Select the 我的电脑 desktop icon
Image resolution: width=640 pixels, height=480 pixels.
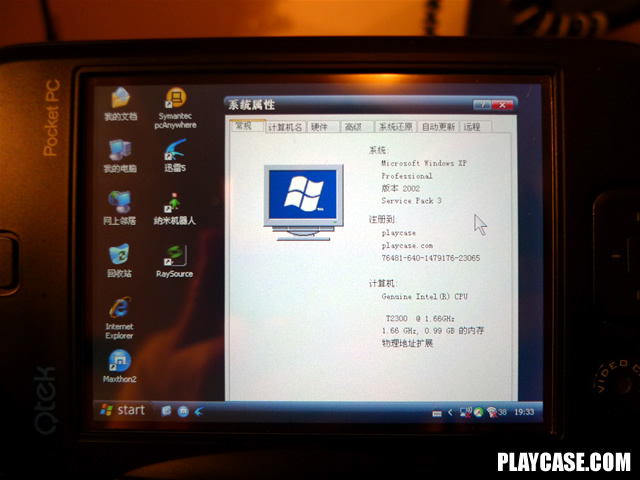120,156
